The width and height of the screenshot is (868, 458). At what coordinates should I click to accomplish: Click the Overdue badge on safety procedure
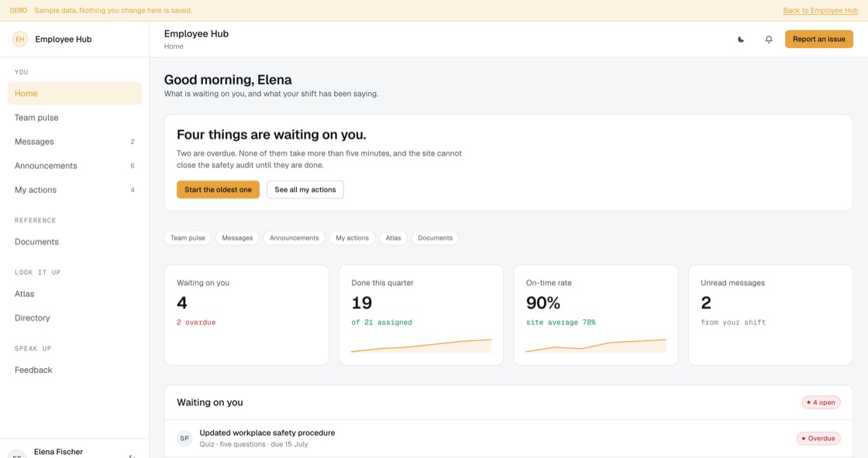click(818, 438)
